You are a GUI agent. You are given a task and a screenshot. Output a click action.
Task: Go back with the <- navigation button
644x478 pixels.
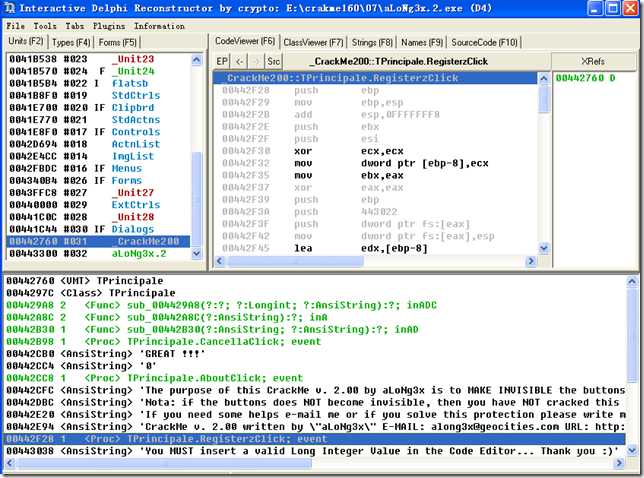coord(239,61)
